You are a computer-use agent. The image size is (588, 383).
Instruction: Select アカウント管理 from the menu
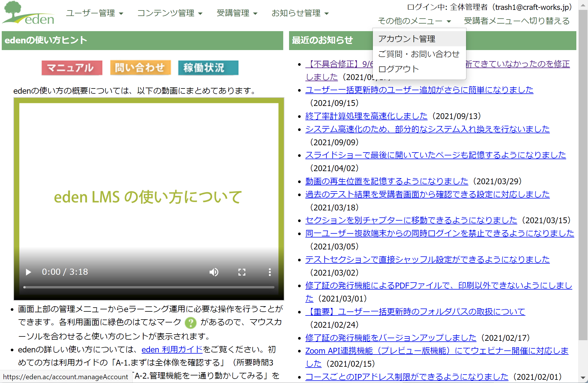click(x=419, y=39)
